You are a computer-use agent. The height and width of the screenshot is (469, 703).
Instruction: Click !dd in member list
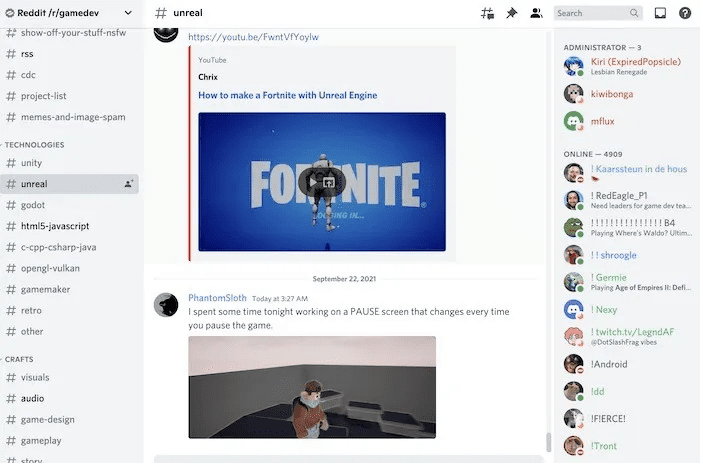pyautogui.click(x=626, y=391)
